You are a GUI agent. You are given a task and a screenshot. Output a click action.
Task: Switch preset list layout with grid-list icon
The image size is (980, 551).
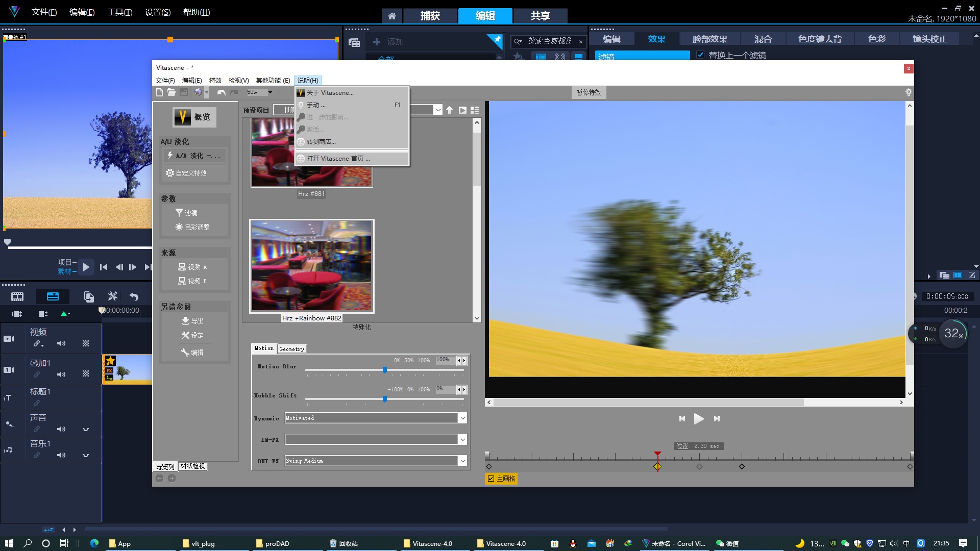click(475, 110)
